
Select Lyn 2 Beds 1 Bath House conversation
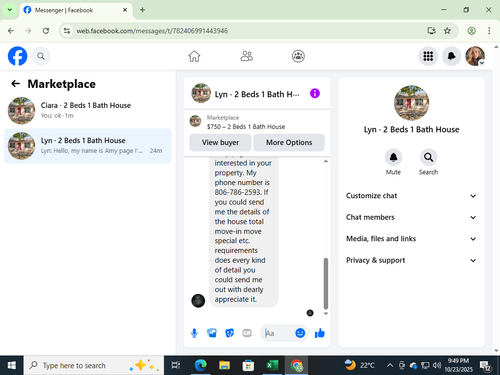[x=88, y=146]
